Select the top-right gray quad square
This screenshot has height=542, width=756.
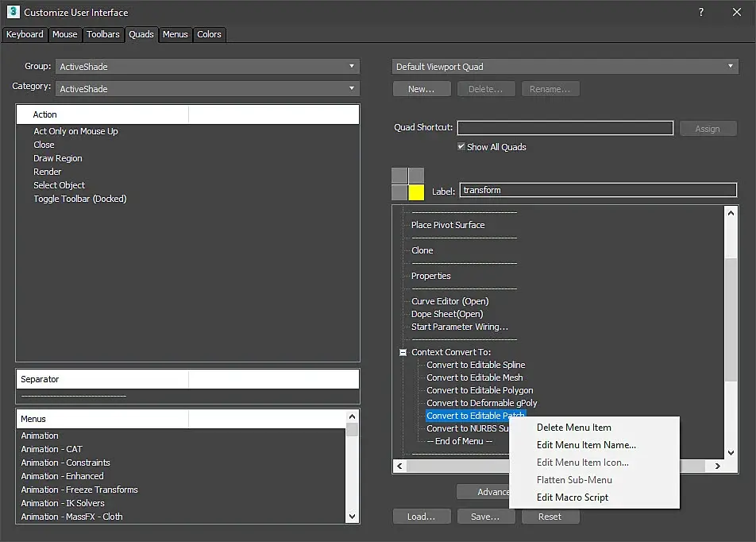pyautogui.click(x=416, y=176)
